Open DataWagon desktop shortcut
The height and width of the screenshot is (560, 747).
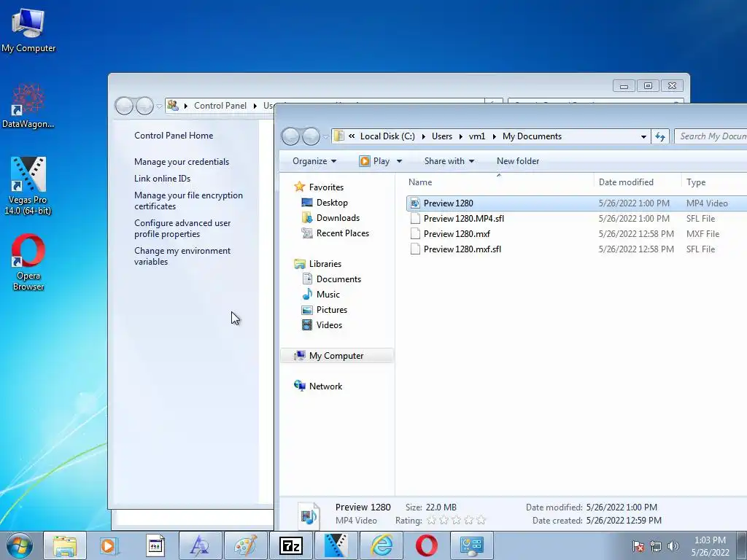pyautogui.click(x=28, y=106)
